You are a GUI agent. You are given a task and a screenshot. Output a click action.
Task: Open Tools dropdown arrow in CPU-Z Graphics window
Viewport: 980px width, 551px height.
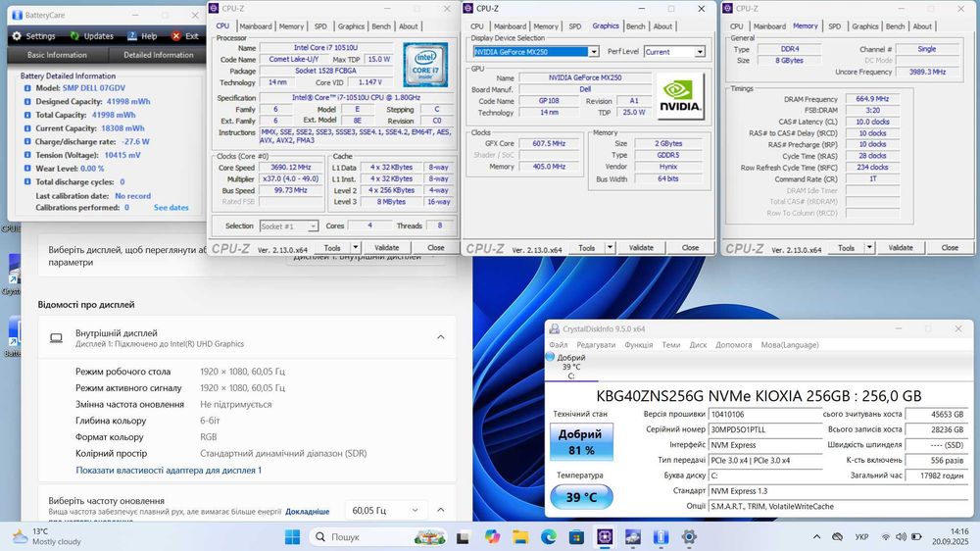click(x=610, y=248)
